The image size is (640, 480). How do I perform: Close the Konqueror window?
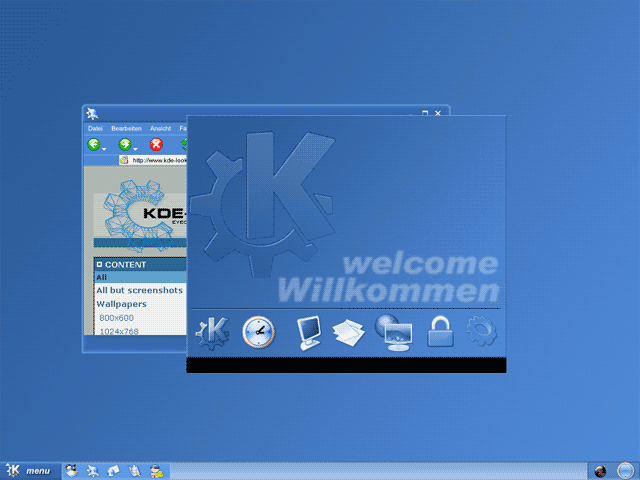438,113
